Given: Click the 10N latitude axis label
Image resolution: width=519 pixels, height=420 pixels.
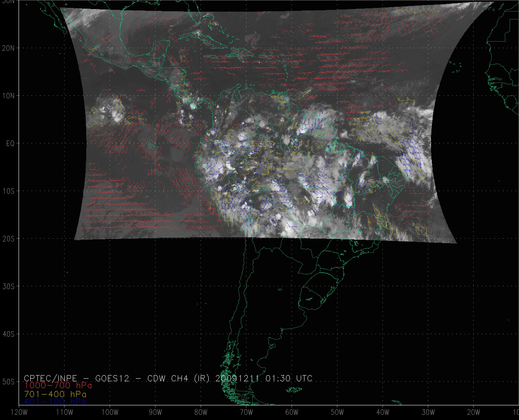Looking at the screenshot, I should click(x=8, y=96).
